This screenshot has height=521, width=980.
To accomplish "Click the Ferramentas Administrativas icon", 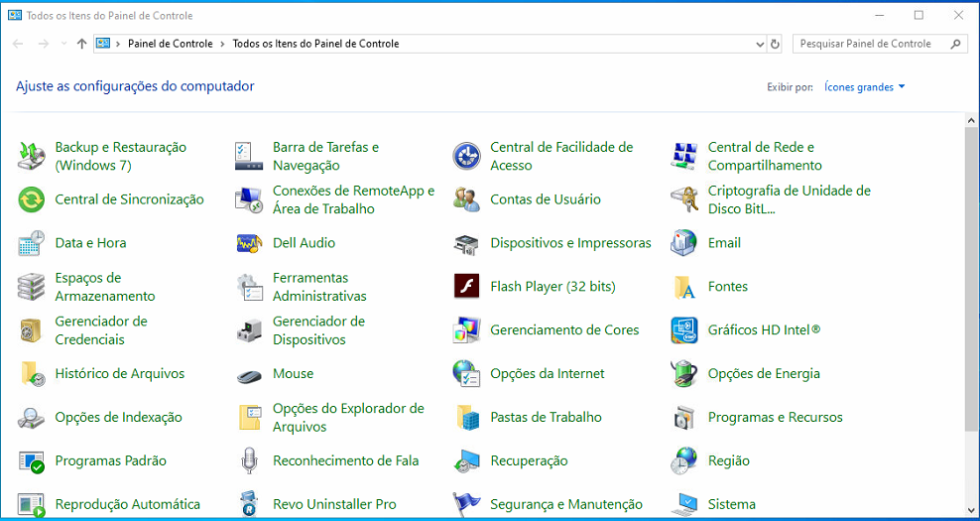I will (x=249, y=287).
